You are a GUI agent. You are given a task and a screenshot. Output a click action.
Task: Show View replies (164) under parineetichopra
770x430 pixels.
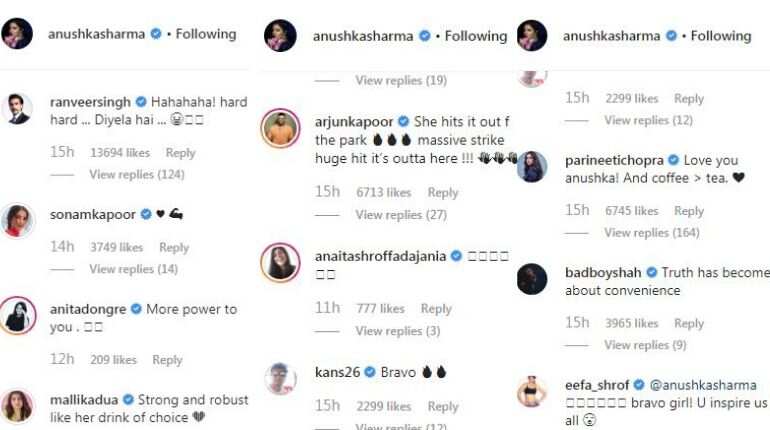(652, 232)
